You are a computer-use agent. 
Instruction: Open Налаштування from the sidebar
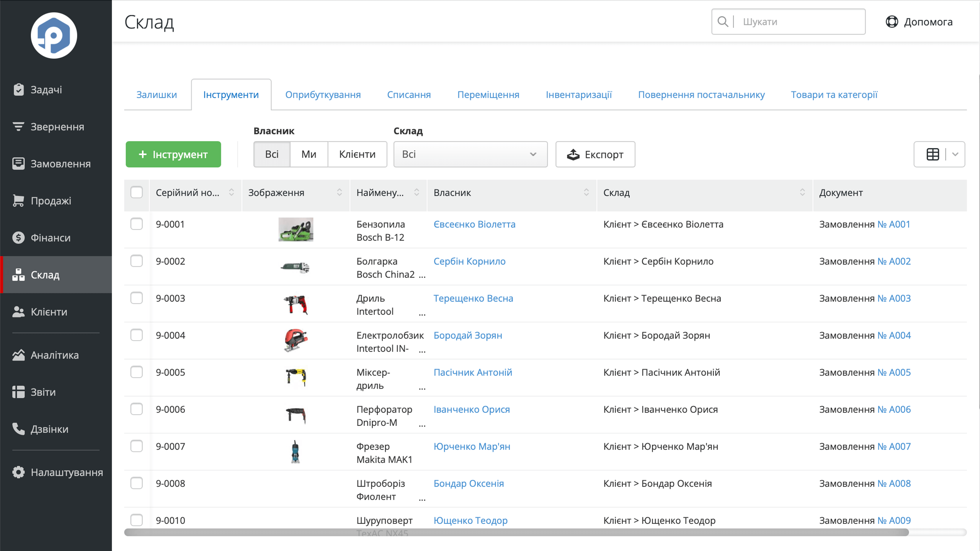click(56, 473)
